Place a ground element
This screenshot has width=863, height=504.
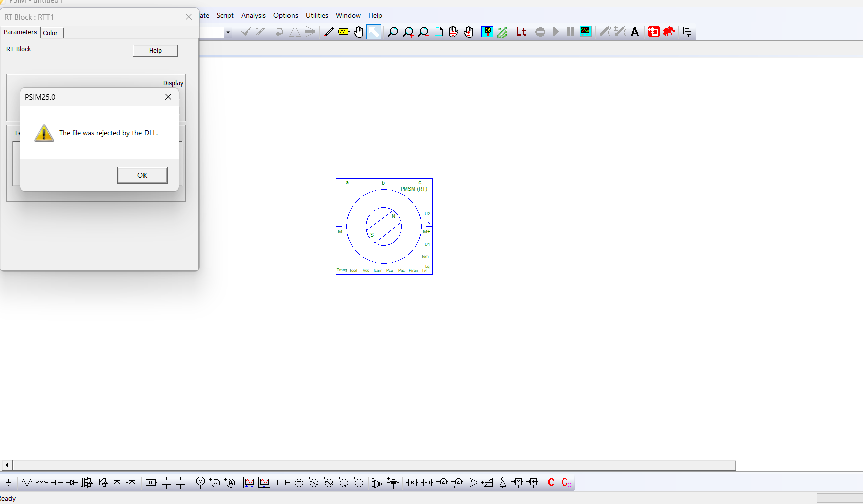pos(8,483)
